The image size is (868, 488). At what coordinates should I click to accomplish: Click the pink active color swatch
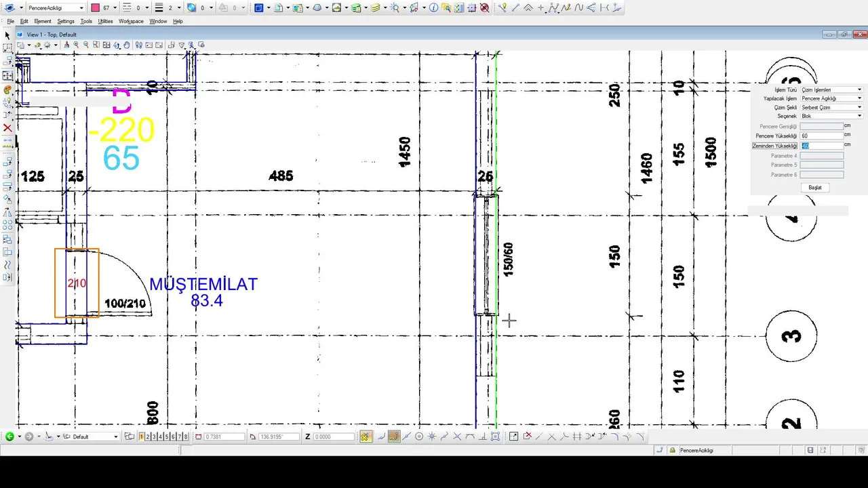96,7
